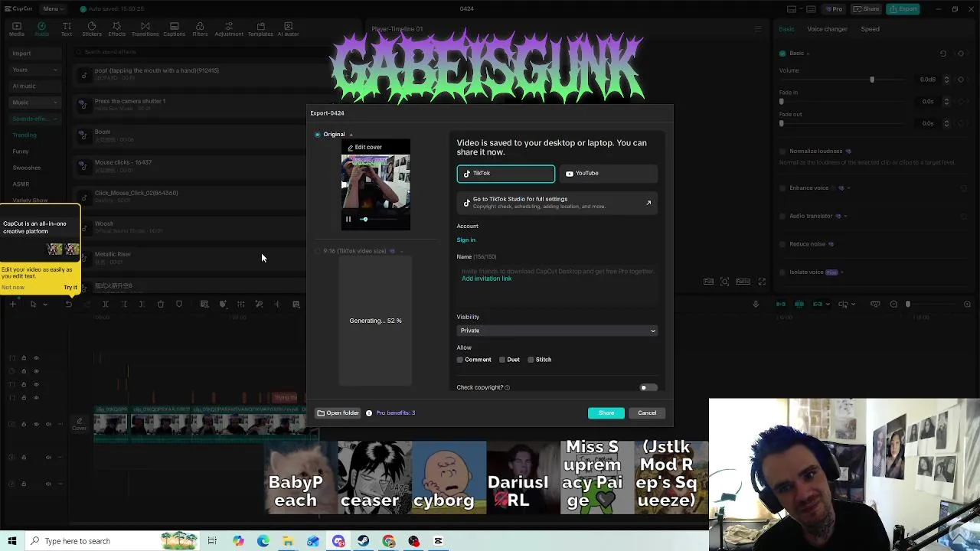The image size is (980, 551).
Task: Move the timeline zoom slider handle
Action: point(908,305)
